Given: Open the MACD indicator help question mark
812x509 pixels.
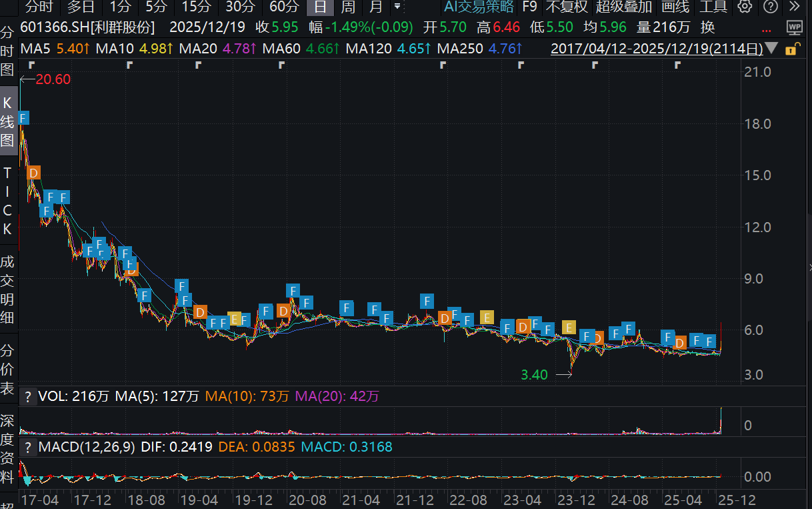Looking at the screenshot, I should point(28,447).
